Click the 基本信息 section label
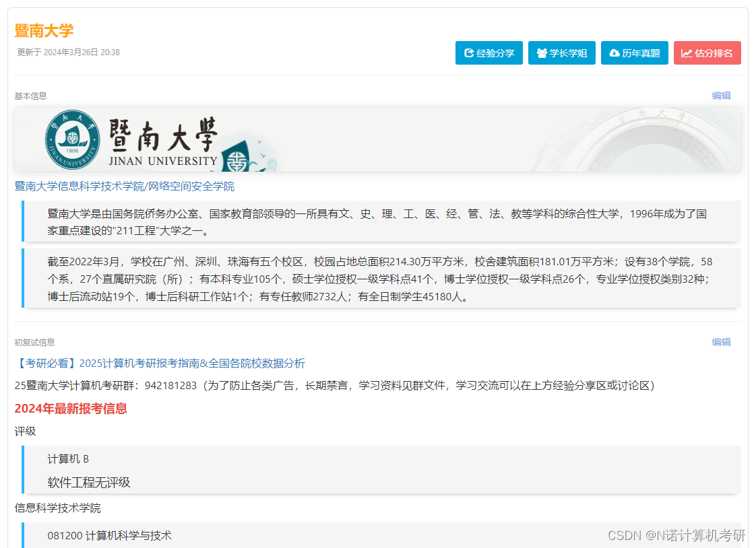The image size is (756, 548). [30, 96]
